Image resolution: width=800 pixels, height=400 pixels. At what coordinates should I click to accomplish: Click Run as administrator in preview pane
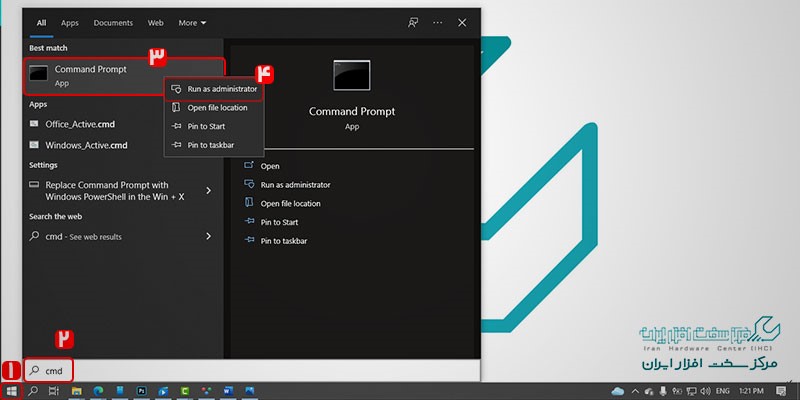295,185
